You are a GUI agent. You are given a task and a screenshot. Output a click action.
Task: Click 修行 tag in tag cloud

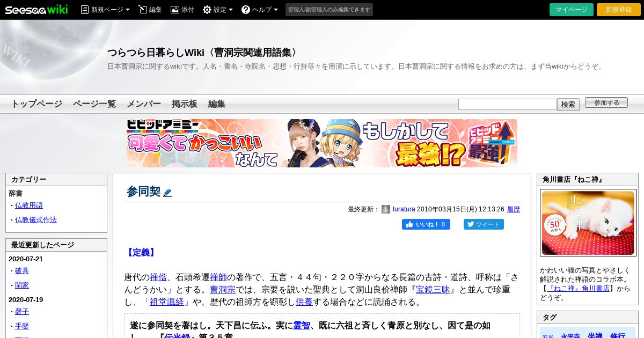(x=618, y=335)
